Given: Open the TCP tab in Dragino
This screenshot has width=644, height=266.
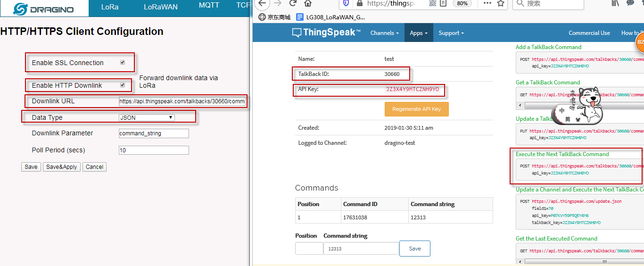Looking at the screenshot, I should point(243,6).
